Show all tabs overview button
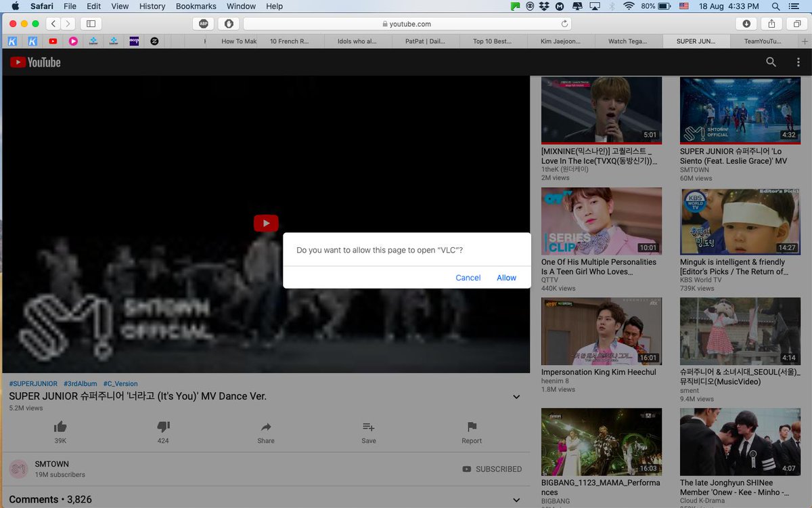 point(797,24)
